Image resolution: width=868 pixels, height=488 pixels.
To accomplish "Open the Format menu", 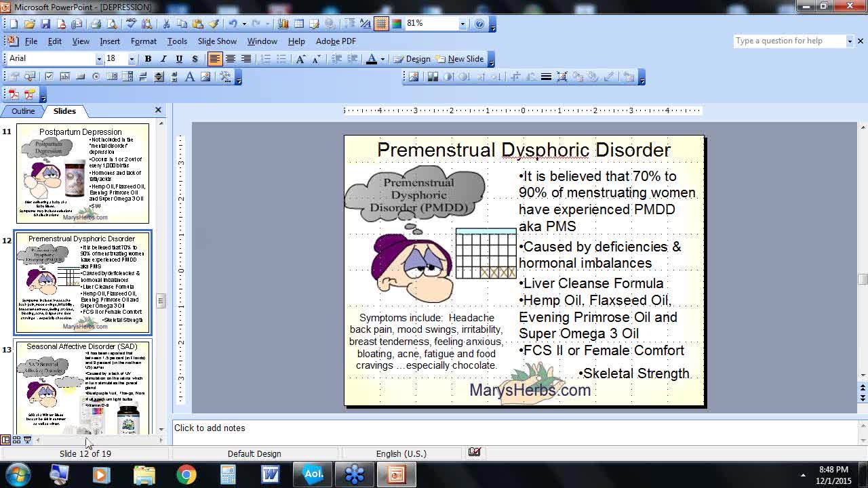I will point(144,41).
